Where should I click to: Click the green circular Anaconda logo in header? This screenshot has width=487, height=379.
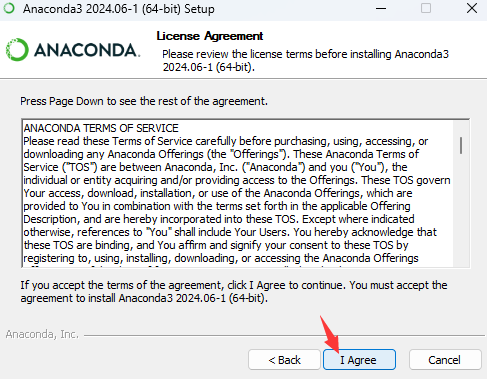click(x=17, y=50)
